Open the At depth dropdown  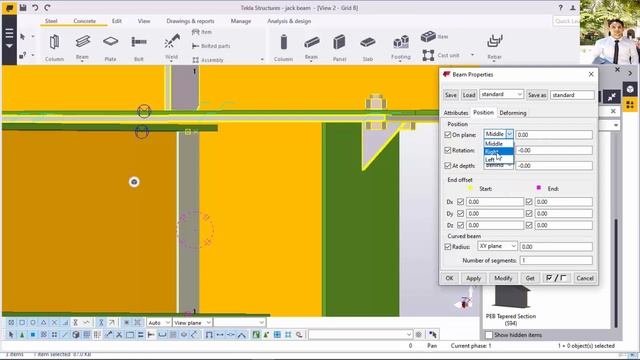(x=498, y=165)
